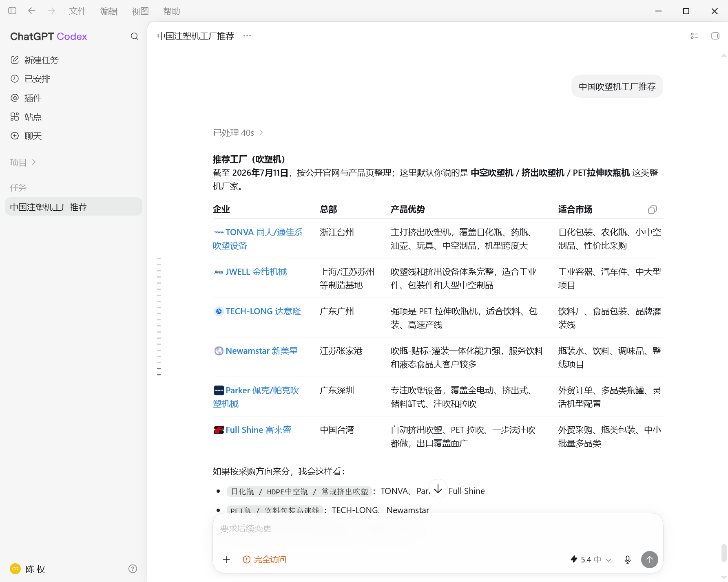The height and width of the screenshot is (582, 728).
Task: Copy the table with the copy icon
Action: click(652, 209)
